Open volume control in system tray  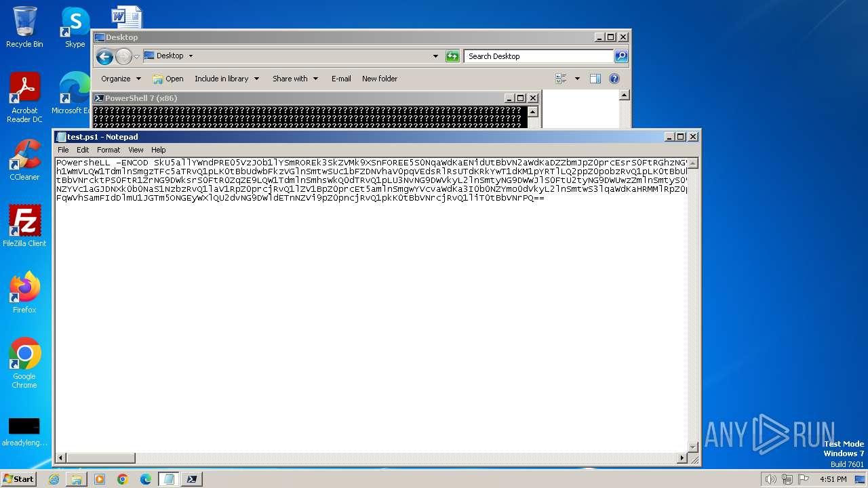pos(771,479)
